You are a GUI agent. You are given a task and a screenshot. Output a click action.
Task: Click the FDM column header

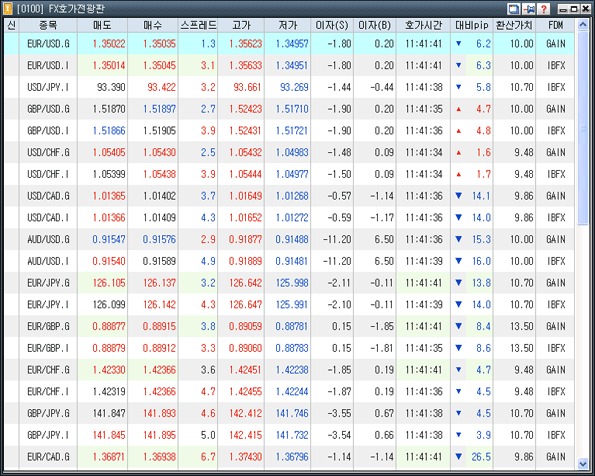tap(556, 25)
